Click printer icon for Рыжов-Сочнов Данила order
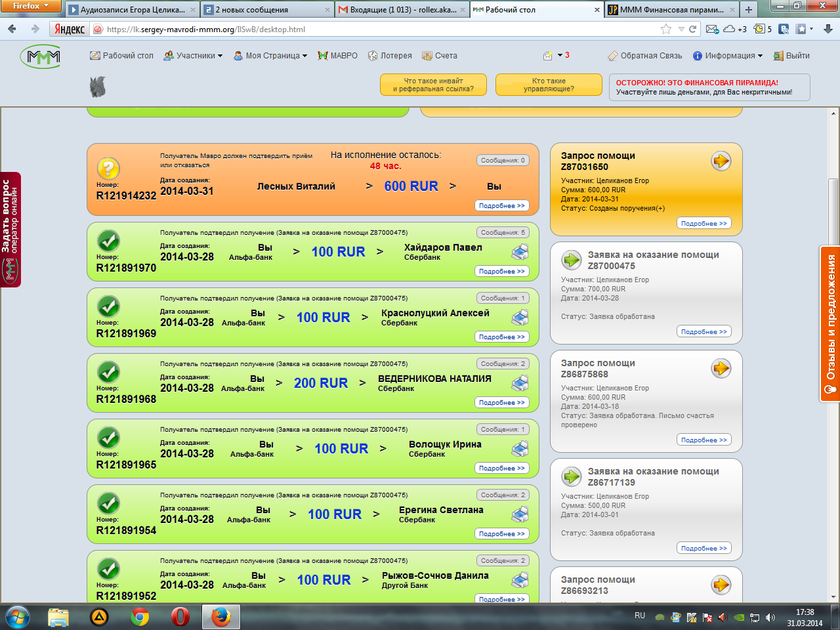Image resolution: width=840 pixels, height=630 pixels. [520, 580]
